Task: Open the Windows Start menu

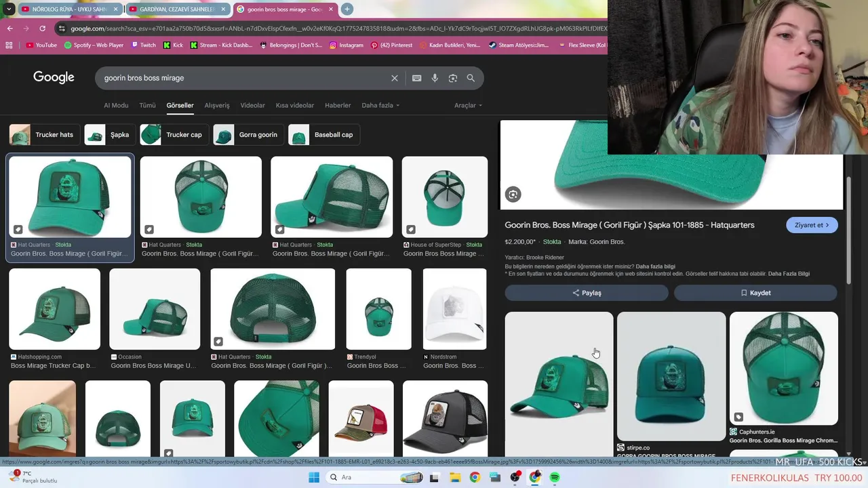Action: tap(314, 477)
